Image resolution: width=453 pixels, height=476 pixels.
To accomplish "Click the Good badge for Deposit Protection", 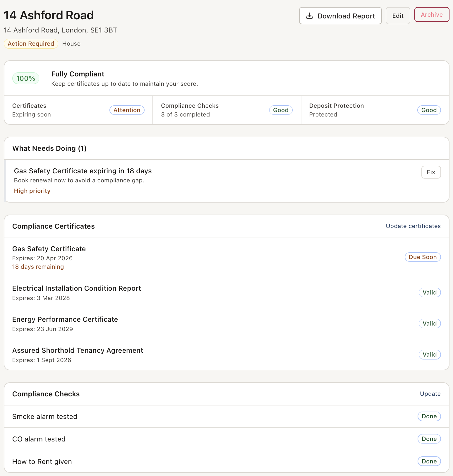I will [x=429, y=110].
